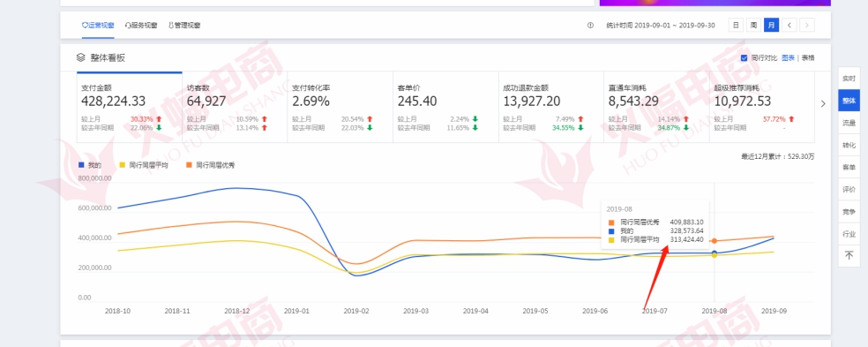Screen dimensions: 868x347
Task: Click the next period right arrow
Action: click(x=807, y=25)
